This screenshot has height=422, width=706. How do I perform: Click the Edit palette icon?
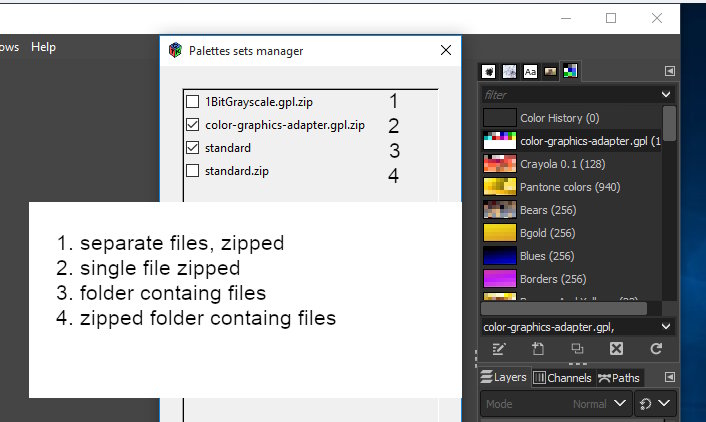(x=499, y=349)
